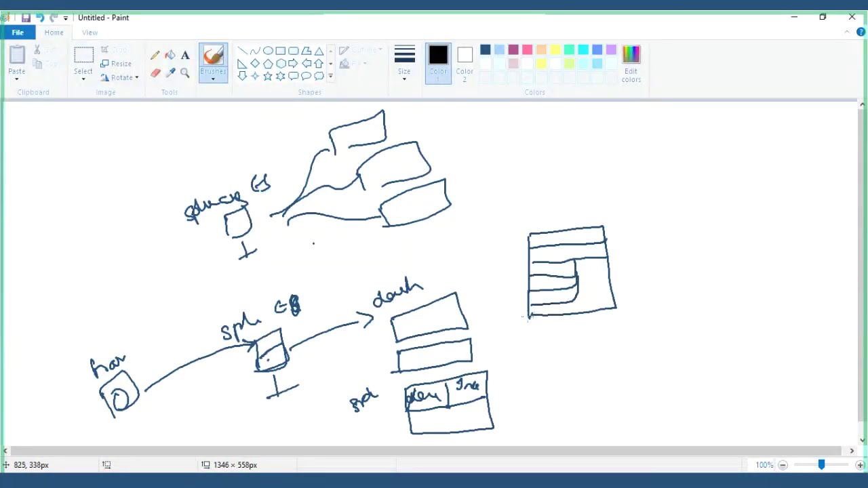This screenshot has width=868, height=488.
Task: Click the Undo arrow in title bar
Action: (40, 18)
